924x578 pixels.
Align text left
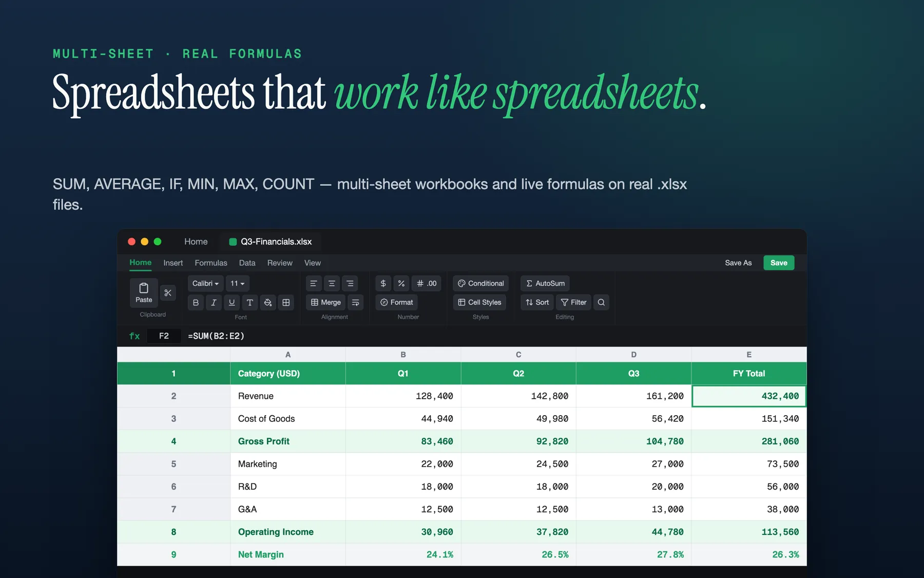pyautogui.click(x=314, y=284)
